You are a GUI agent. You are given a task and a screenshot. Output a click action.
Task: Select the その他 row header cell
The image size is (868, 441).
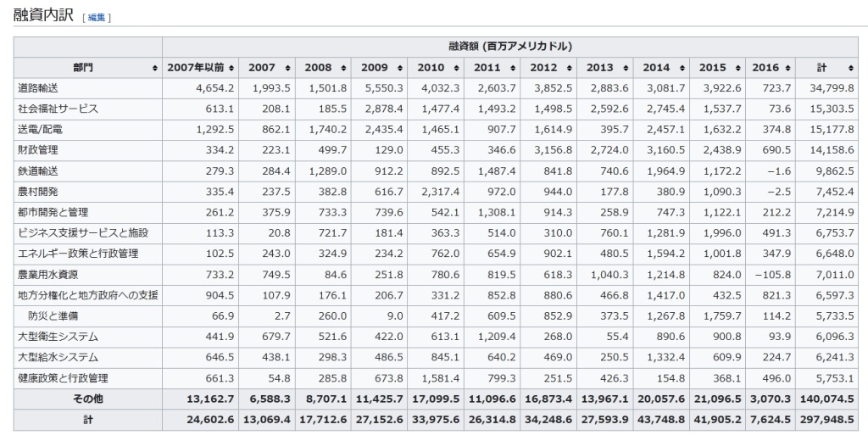point(87,399)
